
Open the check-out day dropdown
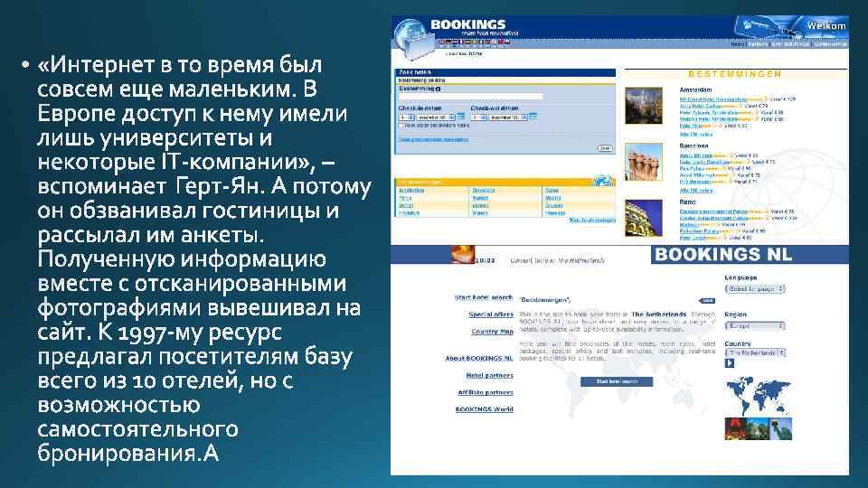[x=479, y=117]
